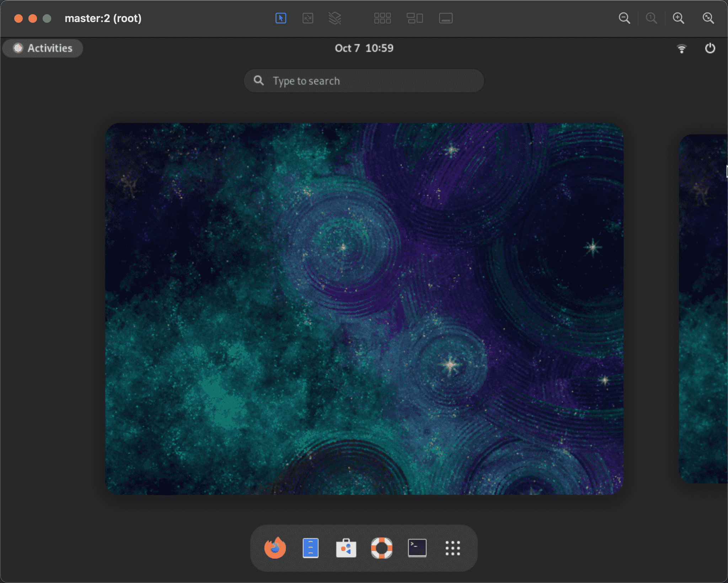
Task: Select the main workspace thumbnail
Action: [364, 309]
